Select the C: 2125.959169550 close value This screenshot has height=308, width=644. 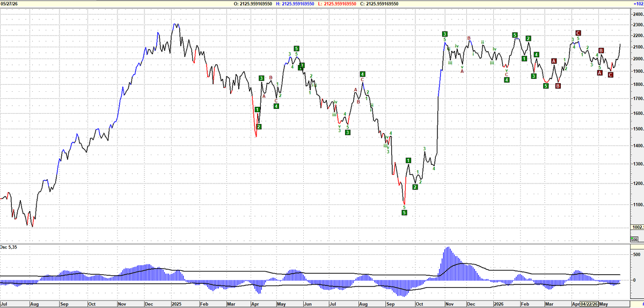pyautogui.click(x=379, y=3)
